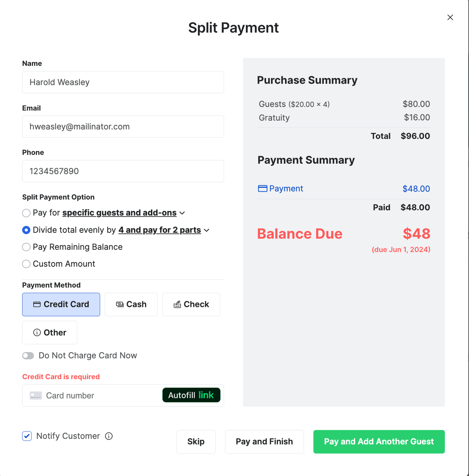
Task: Choose Credit Card payment method
Action: click(61, 304)
